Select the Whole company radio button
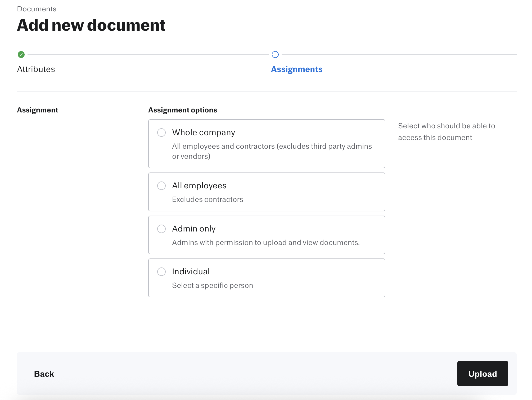532x400 pixels. tap(161, 133)
